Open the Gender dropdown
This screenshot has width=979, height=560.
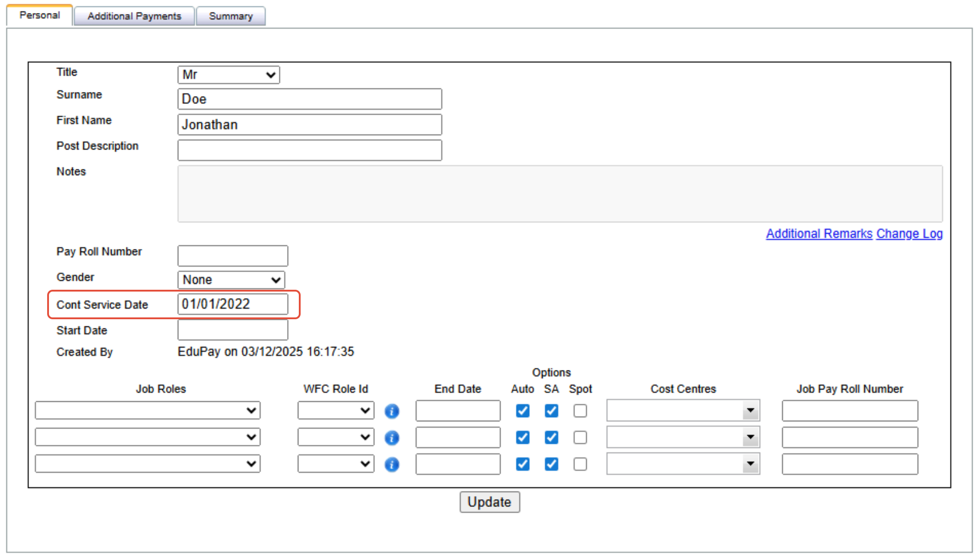pos(231,280)
